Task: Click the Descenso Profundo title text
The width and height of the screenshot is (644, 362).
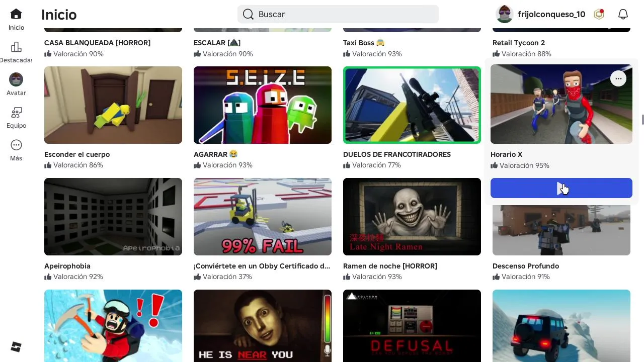Action: pyautogui.click(x=526, y=266)
